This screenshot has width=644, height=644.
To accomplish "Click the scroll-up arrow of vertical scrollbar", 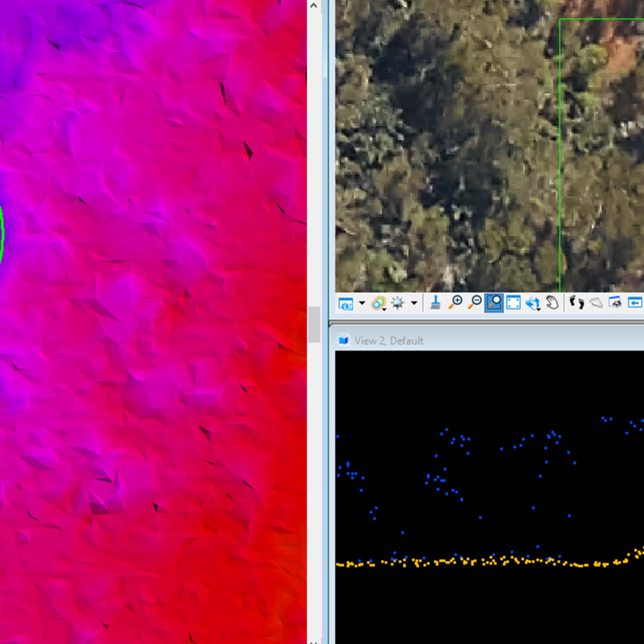I will 313,5.
